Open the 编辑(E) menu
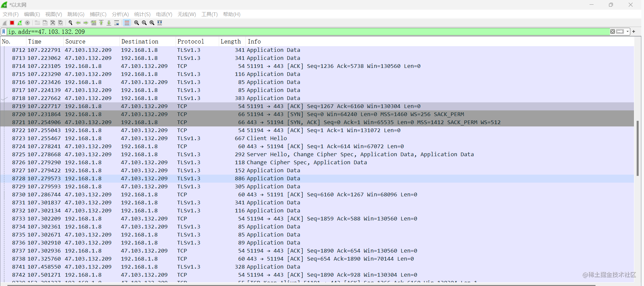Viewport: 644px width, 286px height. coord(32,14)
